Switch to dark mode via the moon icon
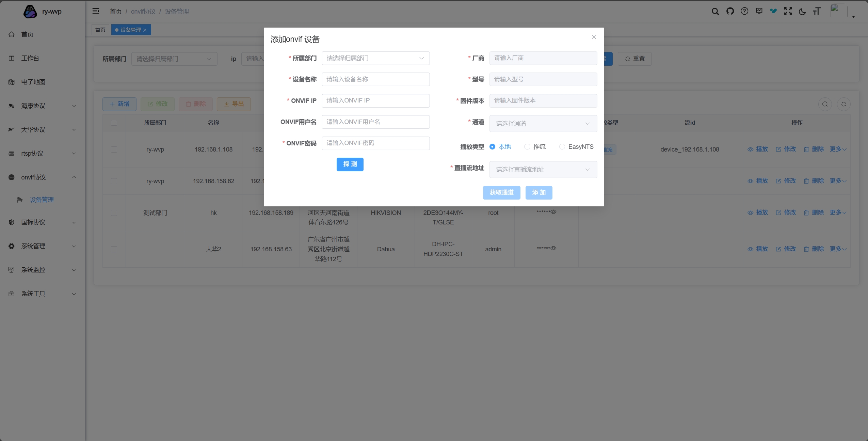868x441 pixels. pyautogui.click(x=802, y=12)
